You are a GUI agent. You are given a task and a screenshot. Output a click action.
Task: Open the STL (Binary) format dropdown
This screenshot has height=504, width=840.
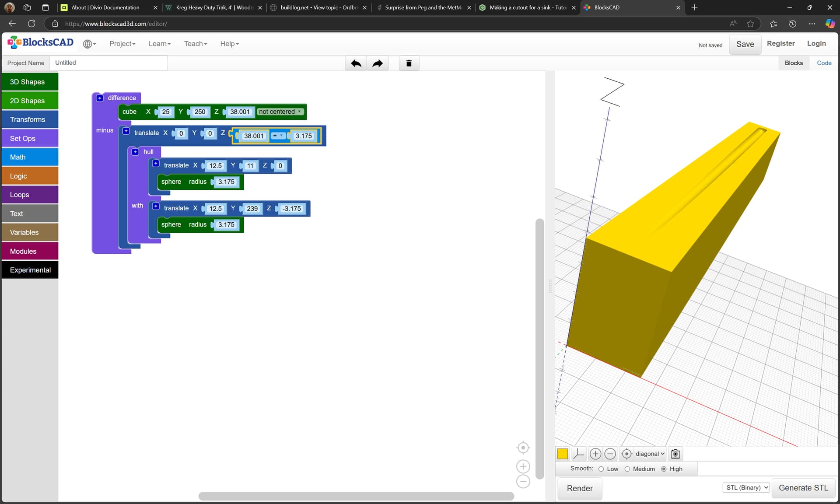(746, 488)
